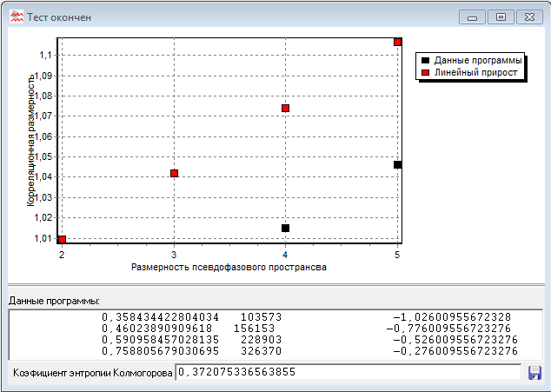551x392 pixels.
Task: Select black data point at dimension 5
Action: [397, 164]
